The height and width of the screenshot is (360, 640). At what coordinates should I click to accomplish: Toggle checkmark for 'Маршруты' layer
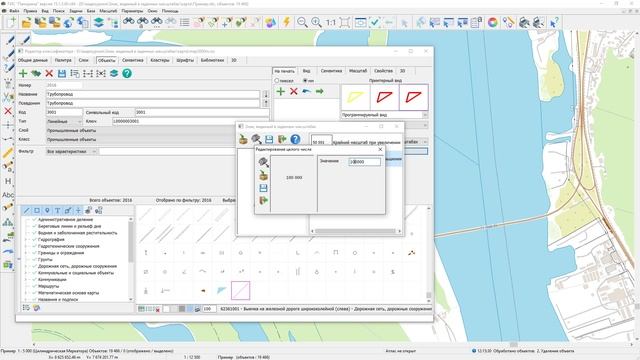click(x=34, y=286)
